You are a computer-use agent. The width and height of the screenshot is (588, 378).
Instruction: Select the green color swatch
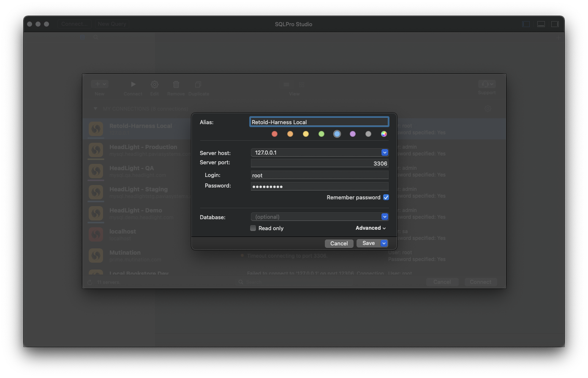(x=321, y=134)
